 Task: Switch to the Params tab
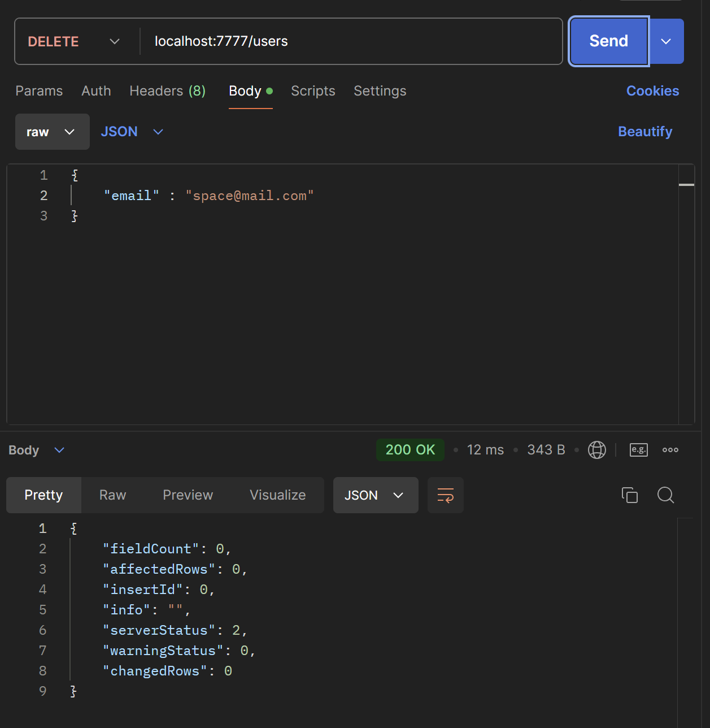pyautogui.click(x=39, y=91)
